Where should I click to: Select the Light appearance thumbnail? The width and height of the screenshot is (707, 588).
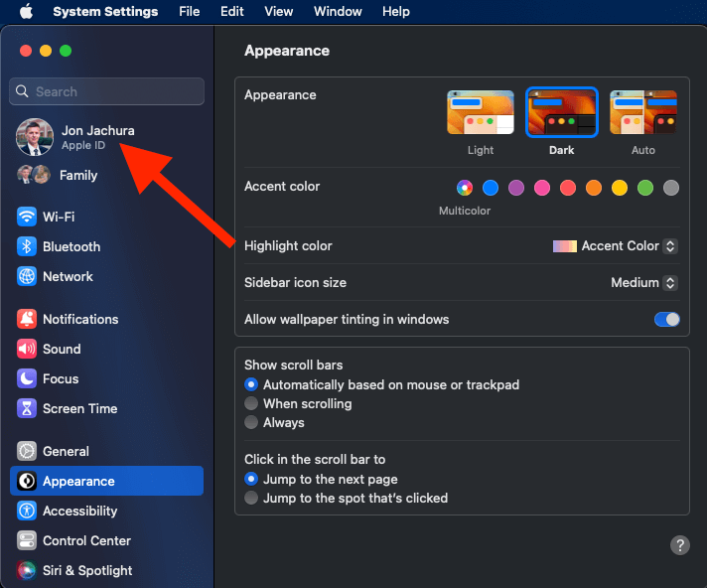click(x=481, y=112)
